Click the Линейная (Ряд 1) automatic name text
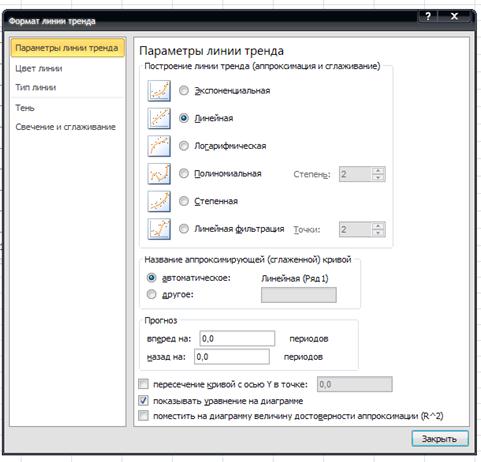 pos(295,278)
